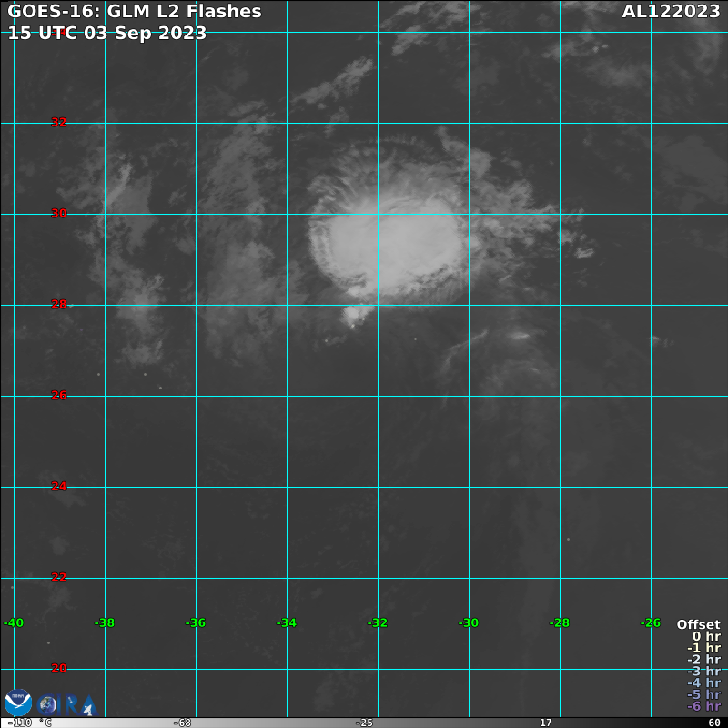Click the -25 color bar label

coord(364,723)
